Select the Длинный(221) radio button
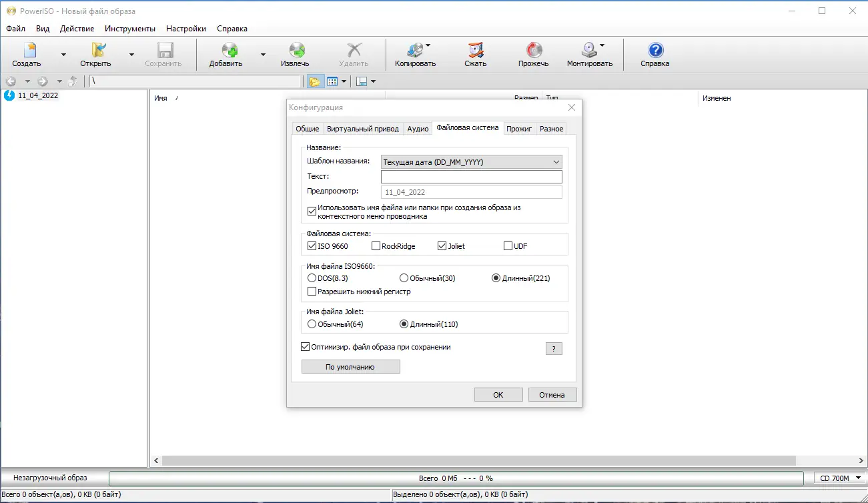Image resolution: width=868 pixels, height=503 pixels. tap(496, 278)
